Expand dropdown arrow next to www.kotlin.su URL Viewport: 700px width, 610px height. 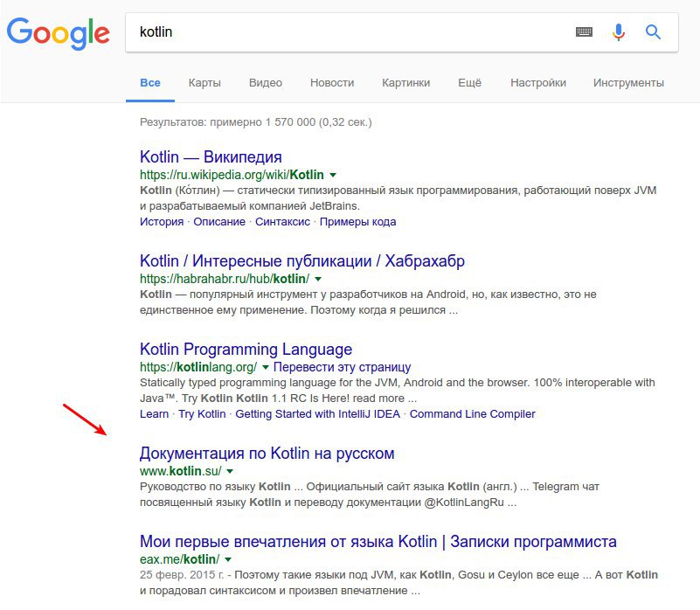point(230,471)
